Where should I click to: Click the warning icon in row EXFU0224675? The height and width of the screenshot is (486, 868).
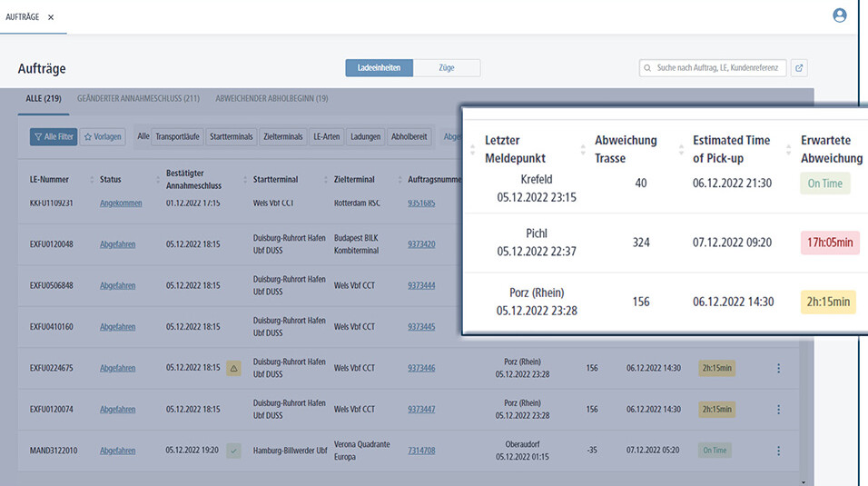point(233,368)
